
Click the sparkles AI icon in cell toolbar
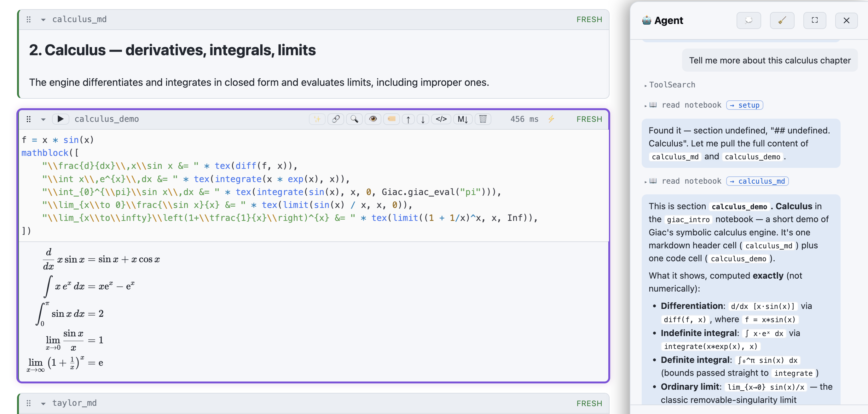click(x=317, y=119)
